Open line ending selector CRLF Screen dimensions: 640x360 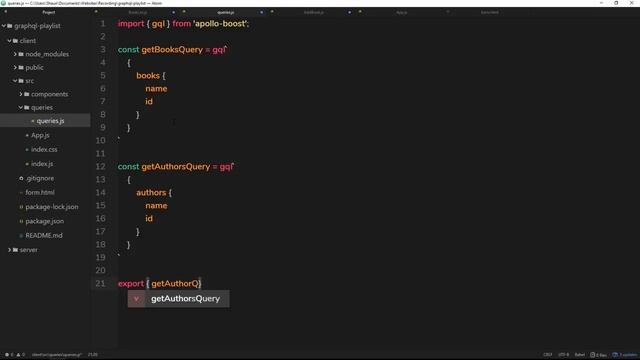(x=548, y=355)
